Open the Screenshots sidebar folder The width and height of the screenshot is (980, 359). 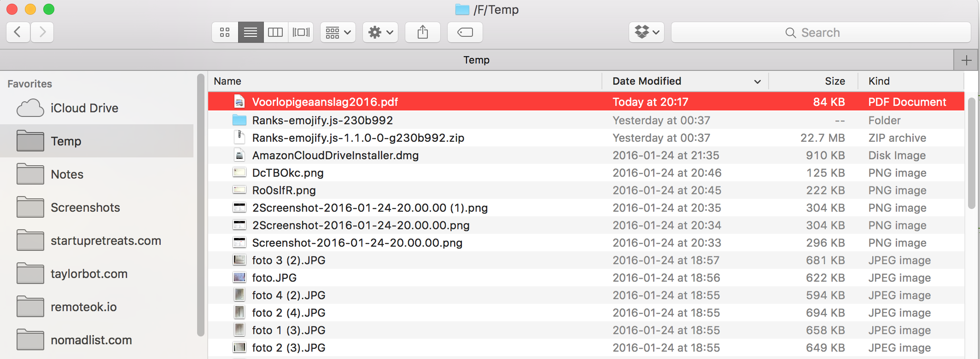click(x=97, y=207)
